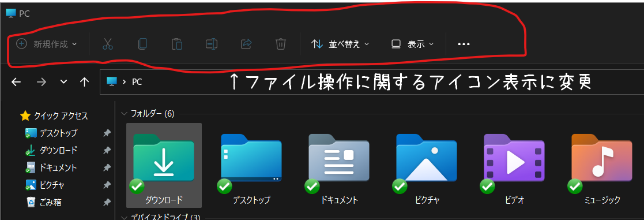The width and height of the screenshot is (644, 220).
Task: Select クイック アクセス in the sidebar
Action: pos(54,116)
